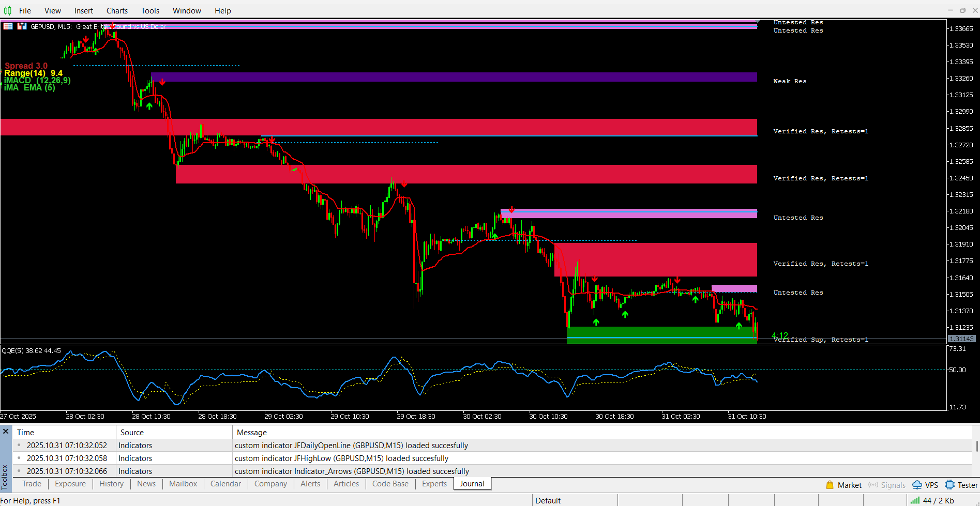Click the Depth of Market chart icon

(22, 26)
